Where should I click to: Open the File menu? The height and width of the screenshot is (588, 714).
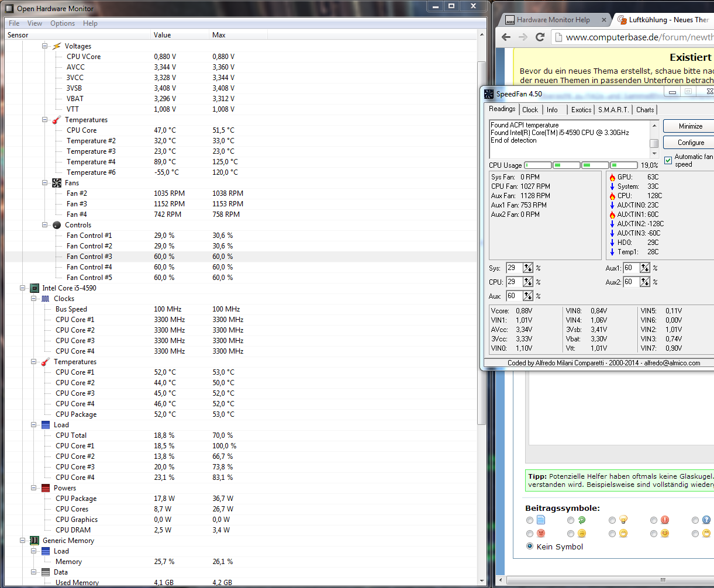click(x=14, y=23)
